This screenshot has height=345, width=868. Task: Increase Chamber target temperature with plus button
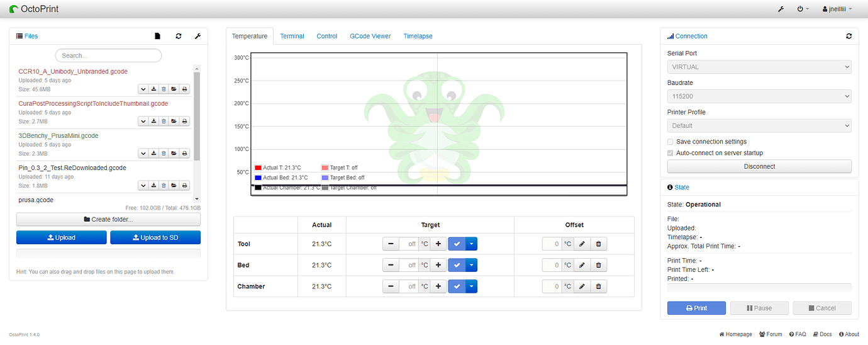[438, 287]
